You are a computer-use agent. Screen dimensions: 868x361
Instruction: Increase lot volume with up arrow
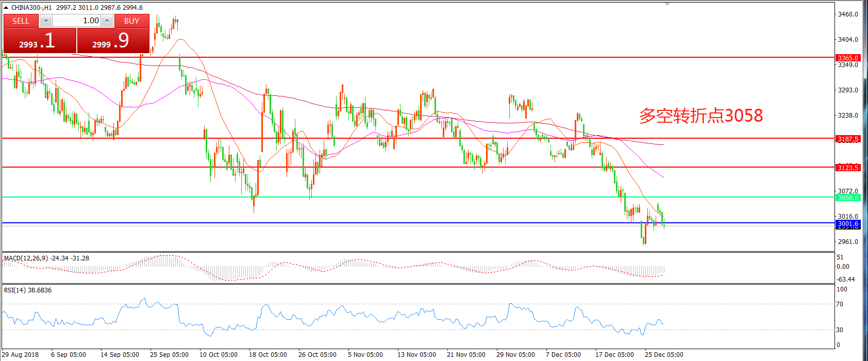click(x=107, y=21)
